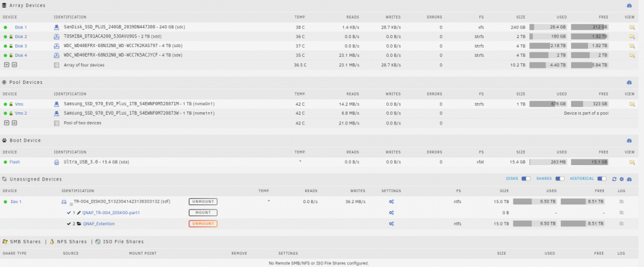Viewport: 644px width, 267px height.
Task: Click Disk 1 used bar showing 28.4 GB
Action: [x=548, y=27]
